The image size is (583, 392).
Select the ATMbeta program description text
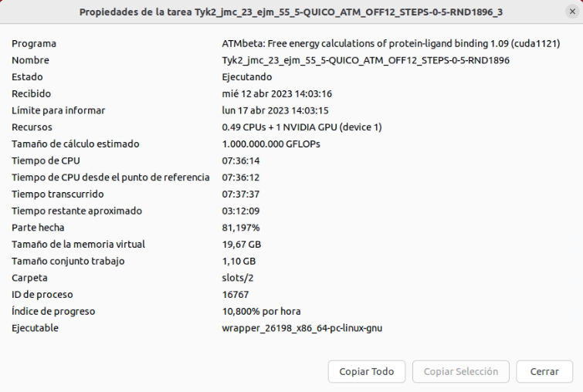(x=391, y=43)
